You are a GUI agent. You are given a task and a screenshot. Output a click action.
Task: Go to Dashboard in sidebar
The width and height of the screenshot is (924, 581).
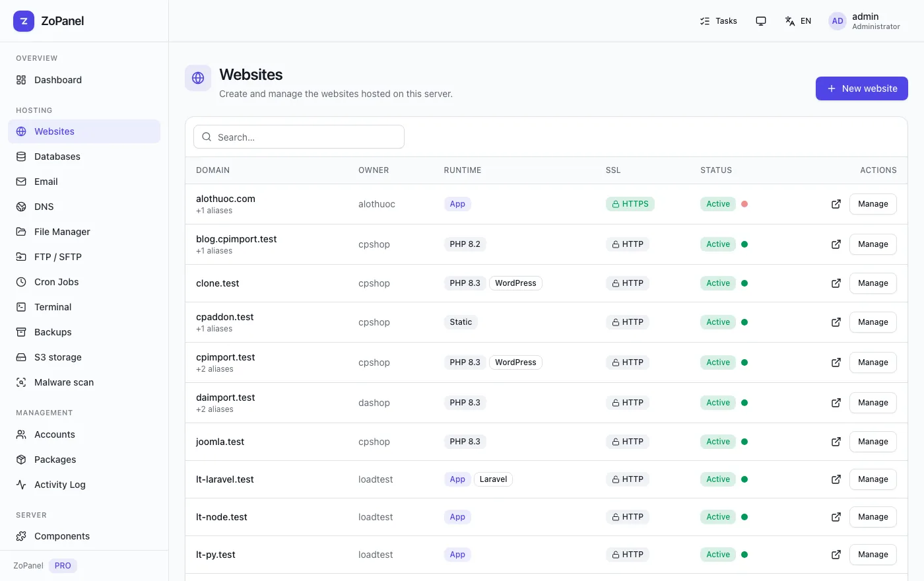(x=84, y=80)
